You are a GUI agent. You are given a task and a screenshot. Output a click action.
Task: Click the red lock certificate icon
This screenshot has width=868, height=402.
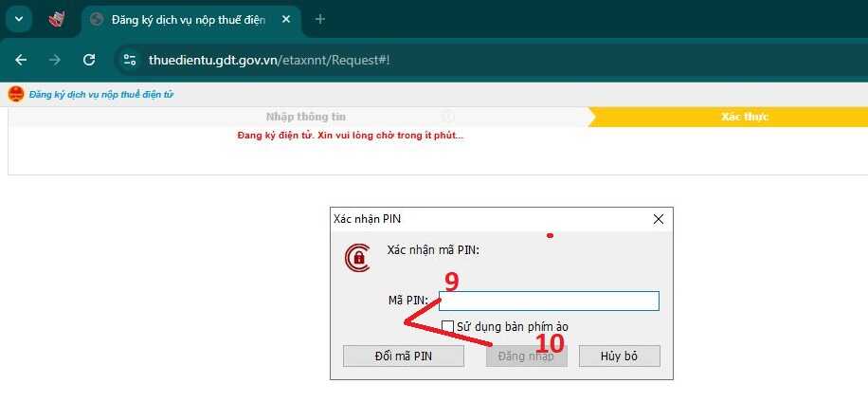click(x=357, y=258)
